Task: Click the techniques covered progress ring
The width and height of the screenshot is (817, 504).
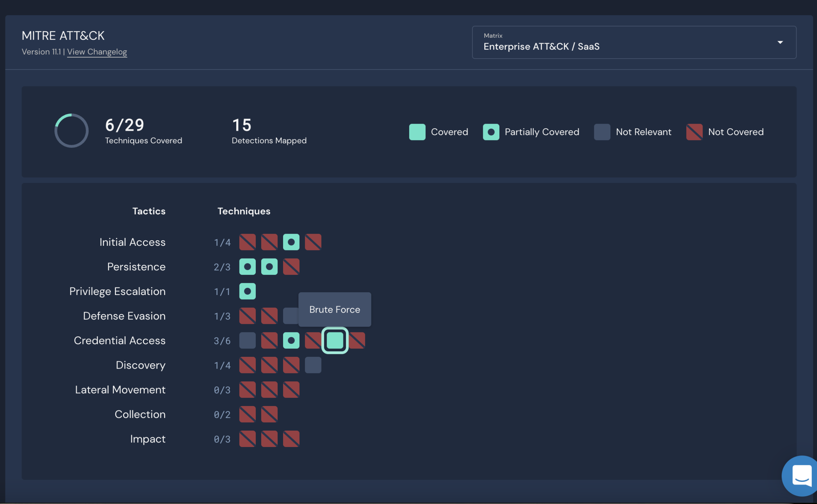Action: tap(71, 131)
